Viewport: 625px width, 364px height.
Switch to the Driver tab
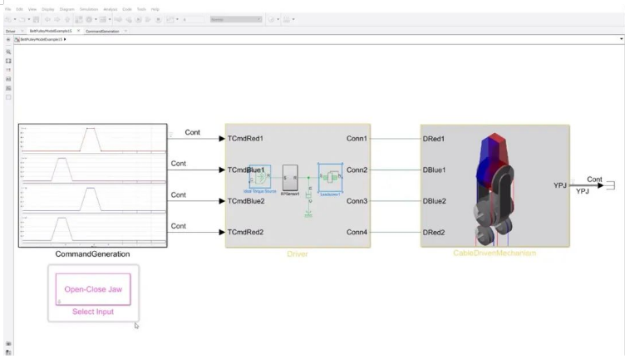(11, 31)
